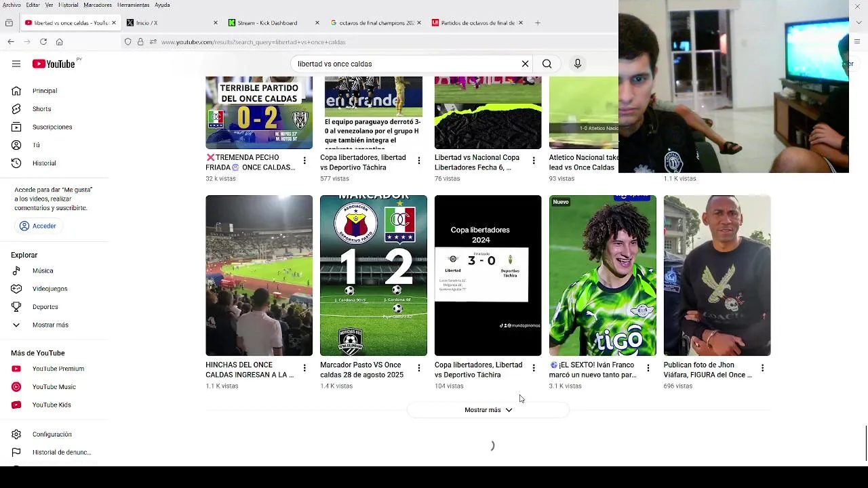Viewport: 868px width, 488px height.
Task: Open the Copa libertadores 2024 3-0 thumbnail
Action: (x=488, y=275)
